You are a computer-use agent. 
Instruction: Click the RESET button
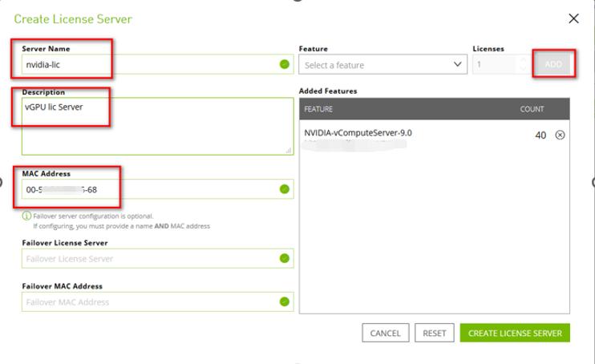click(x=434, y=333)
